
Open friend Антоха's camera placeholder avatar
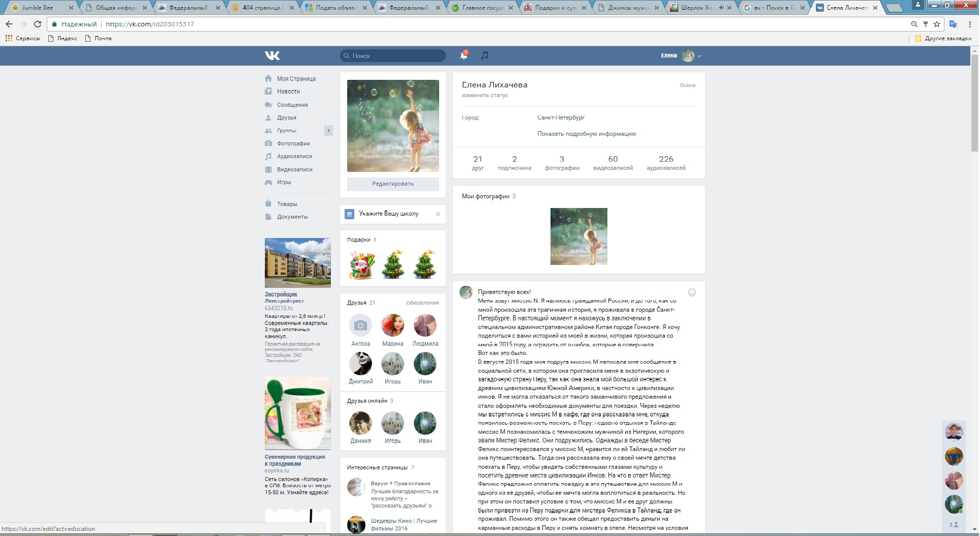[x=361, y=325]
